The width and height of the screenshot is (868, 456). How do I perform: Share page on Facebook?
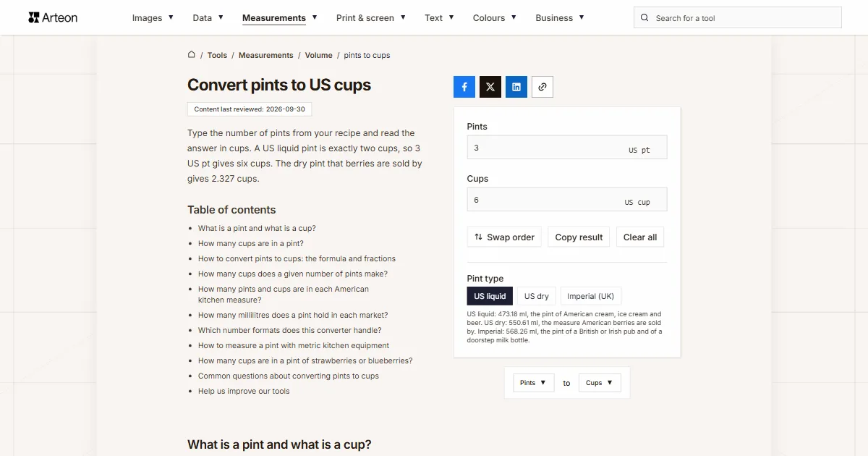point(464,87)
